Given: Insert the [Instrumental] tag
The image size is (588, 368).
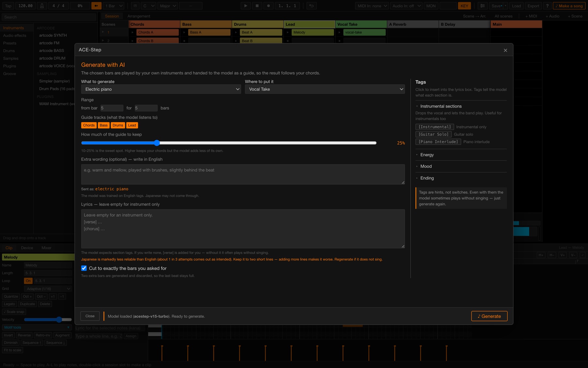Looking at the screenshot, I should click(x=434, y=127).
